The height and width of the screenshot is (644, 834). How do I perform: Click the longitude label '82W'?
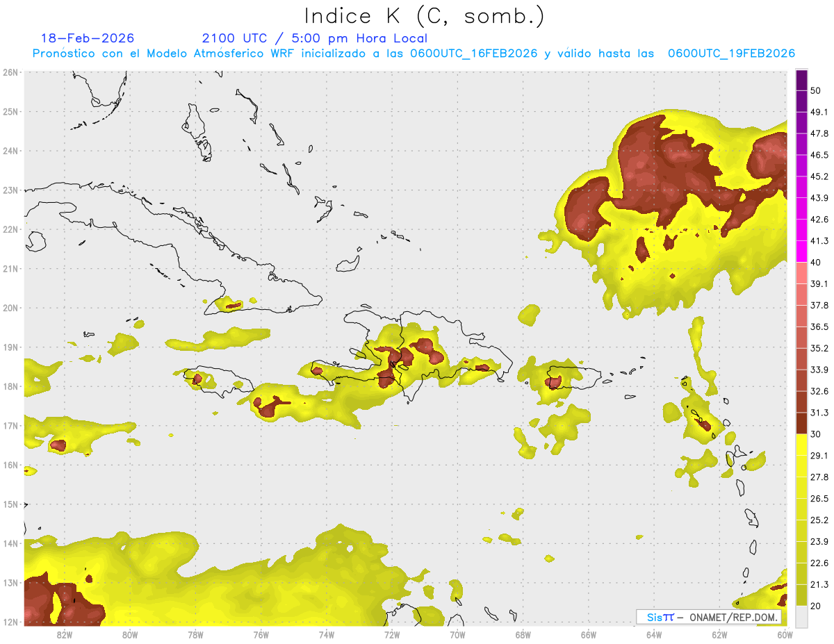pos(64,634)
